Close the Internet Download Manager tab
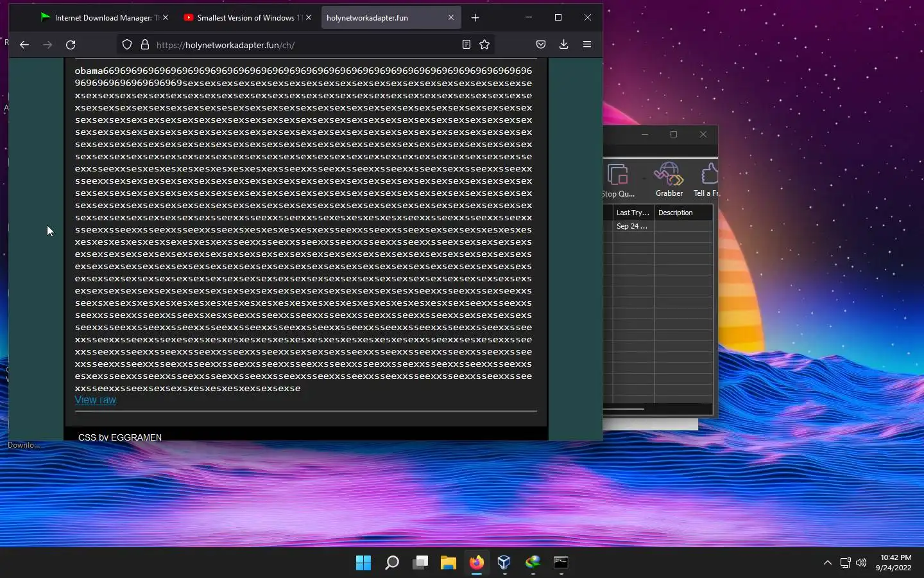 (x=166, y=18)
